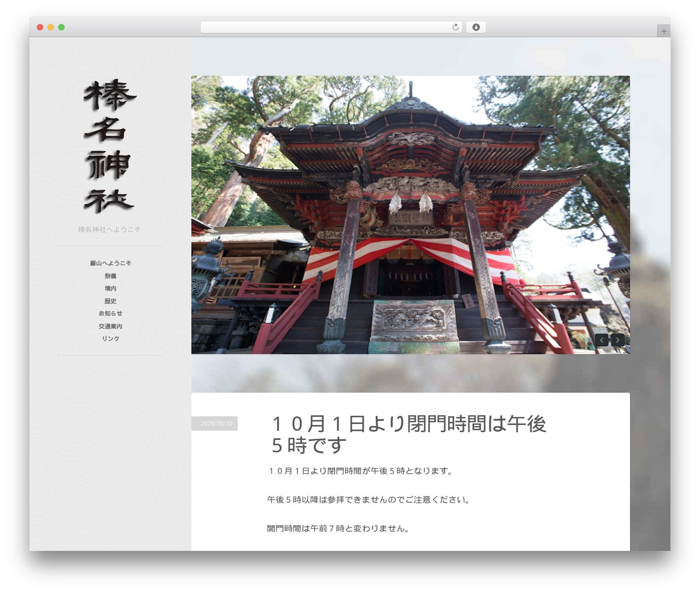Click the 榛名神社 calligraphy logo
The image size is (700, 593).
[x=109, y=147]
